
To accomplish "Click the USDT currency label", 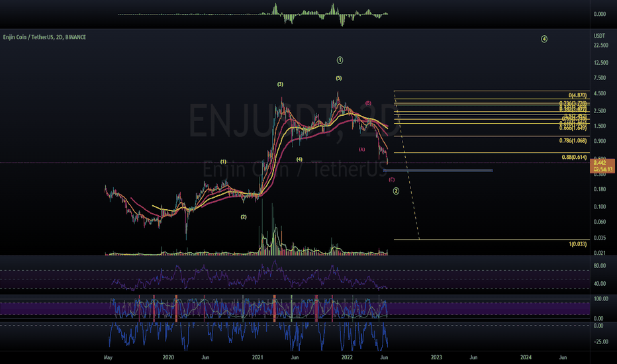I will pos(599,36).
